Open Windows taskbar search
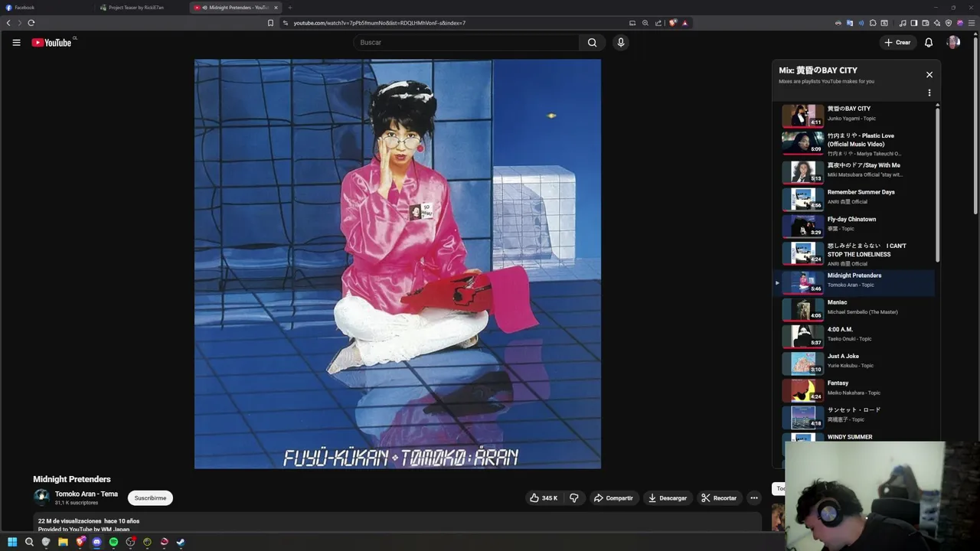This screenshot has width=980, height=551. pos(29,542)
